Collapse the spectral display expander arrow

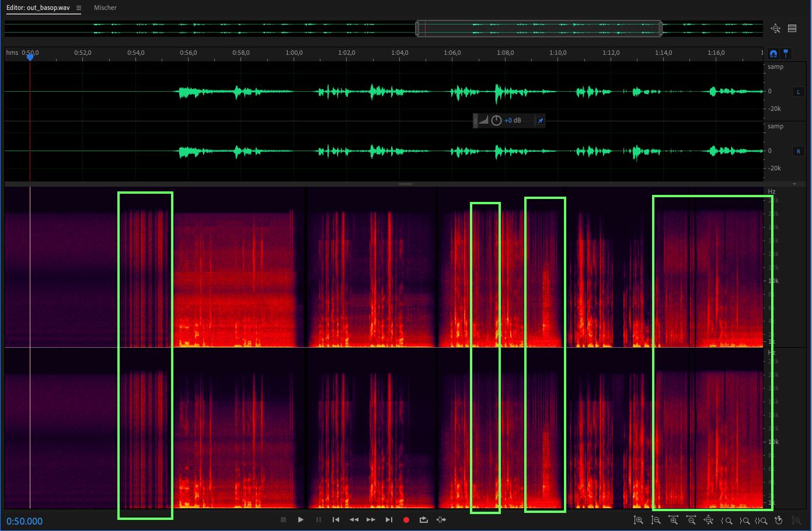[794, 184]
